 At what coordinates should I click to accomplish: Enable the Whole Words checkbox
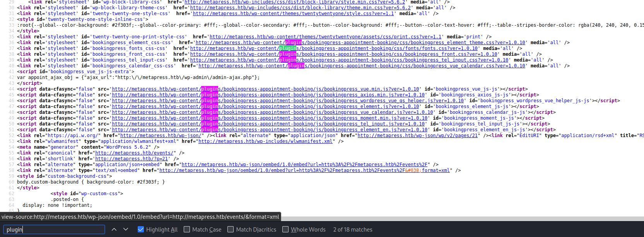(285, 229)
